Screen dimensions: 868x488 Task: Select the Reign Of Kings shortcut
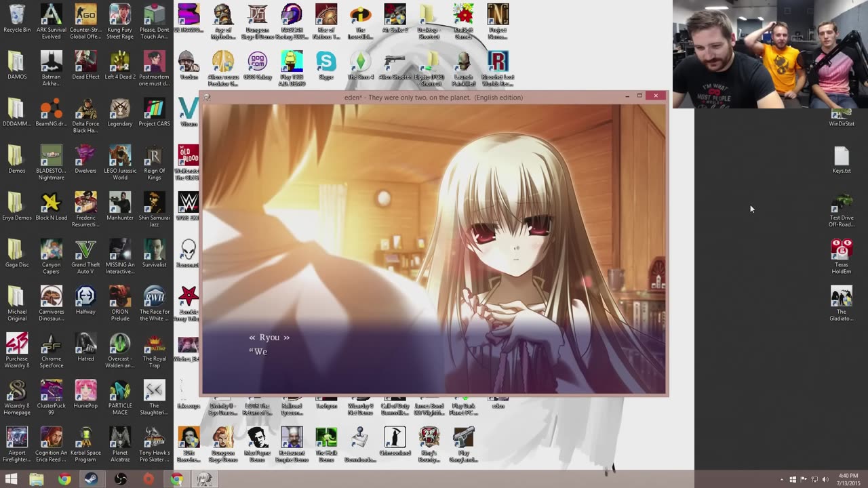pos(154,162)
